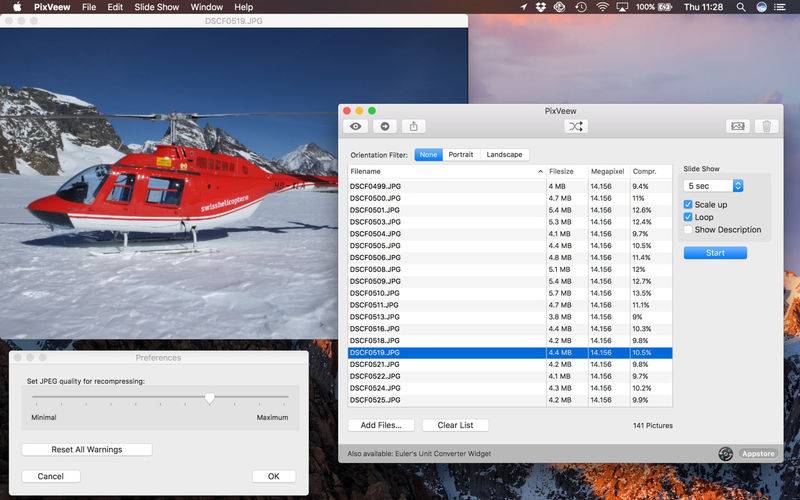Click the shuffle icon in PixVeew toolbar
The height and width of the screenshot is (500, 800).
(x=576, y=127)
